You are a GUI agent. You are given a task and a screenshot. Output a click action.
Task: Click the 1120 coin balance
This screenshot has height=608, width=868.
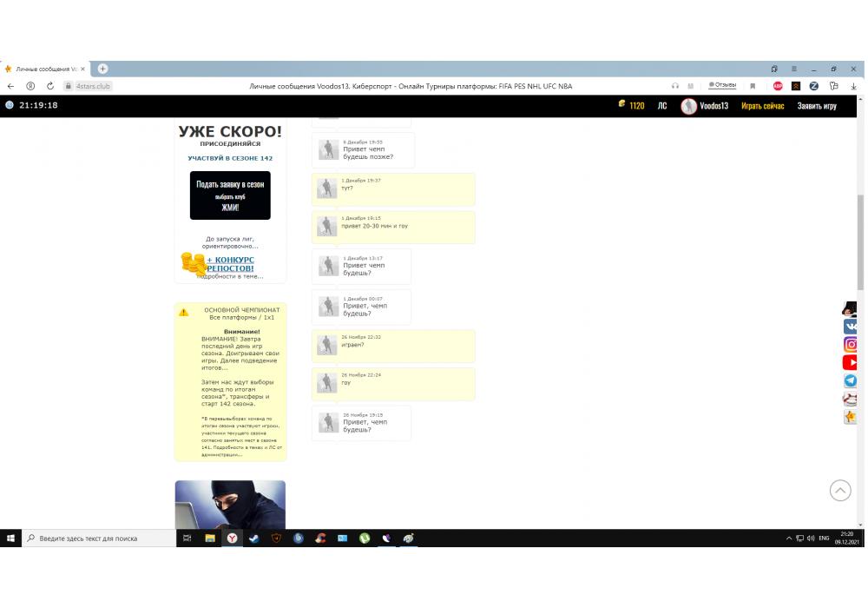click(x=636, y=106)
